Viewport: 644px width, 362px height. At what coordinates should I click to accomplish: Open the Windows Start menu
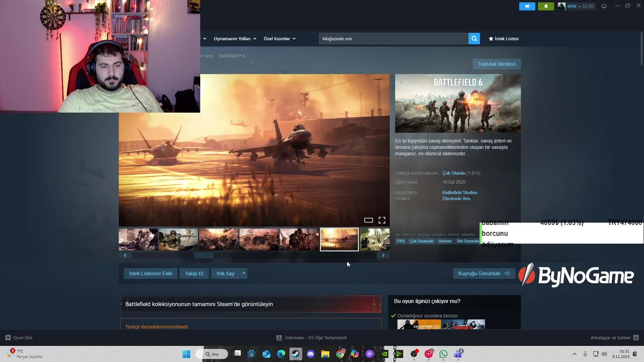(x=186, y=354)
